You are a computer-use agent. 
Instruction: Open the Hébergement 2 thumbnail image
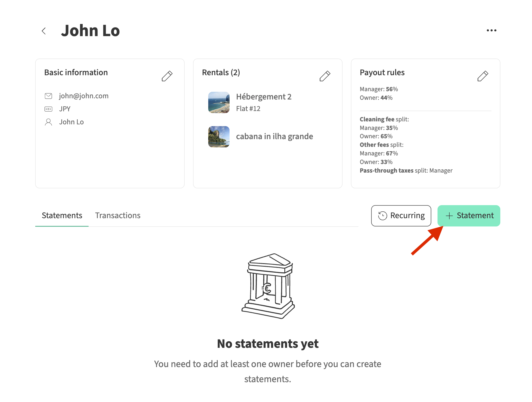coord(219,102)
